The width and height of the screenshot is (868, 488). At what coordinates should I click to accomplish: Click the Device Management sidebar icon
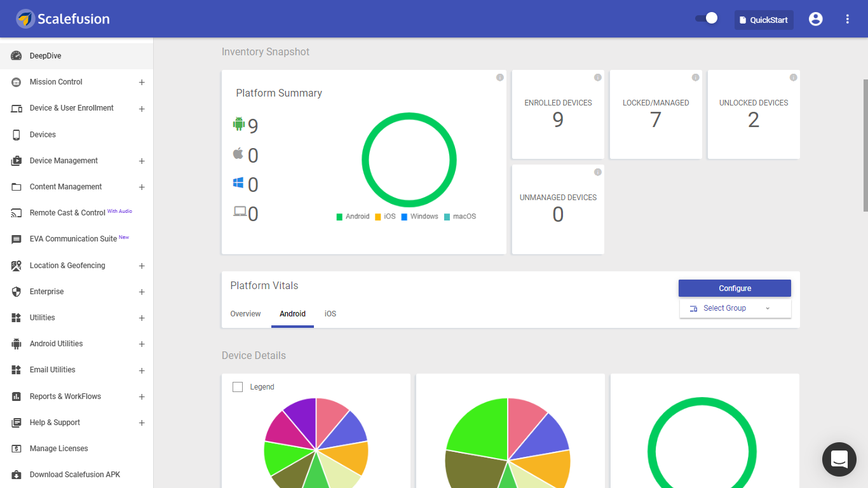(x=17, y=161)
